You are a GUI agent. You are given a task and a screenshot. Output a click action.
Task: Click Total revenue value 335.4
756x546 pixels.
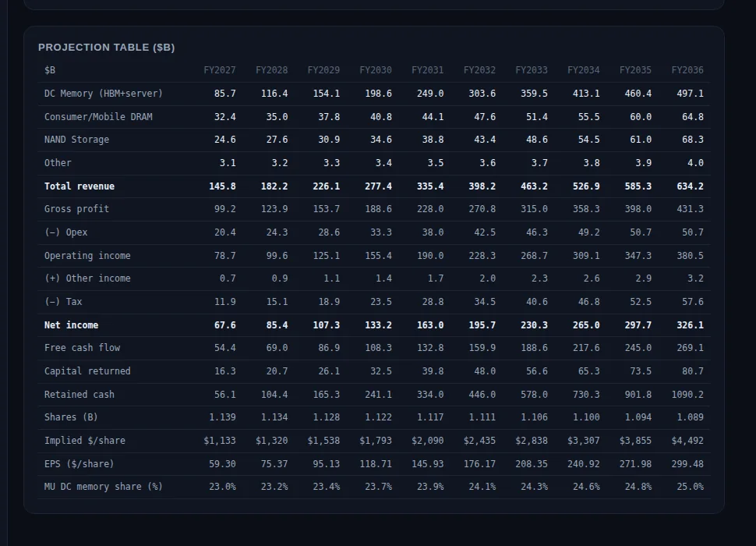coord(430,186)
